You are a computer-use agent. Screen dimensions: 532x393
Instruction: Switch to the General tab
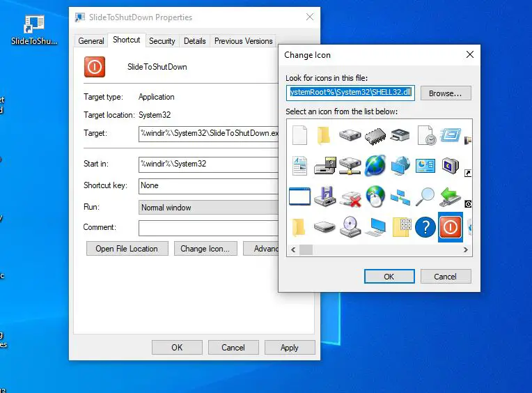91,41
